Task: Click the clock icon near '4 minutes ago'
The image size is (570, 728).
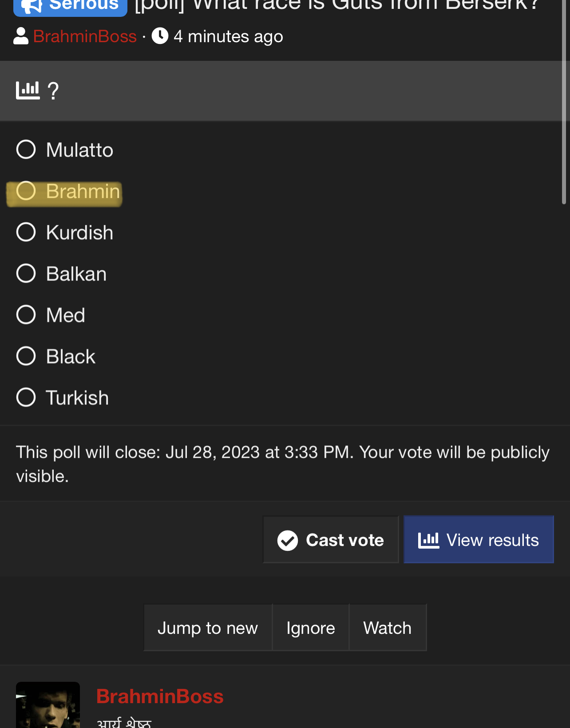Action: 160,36
